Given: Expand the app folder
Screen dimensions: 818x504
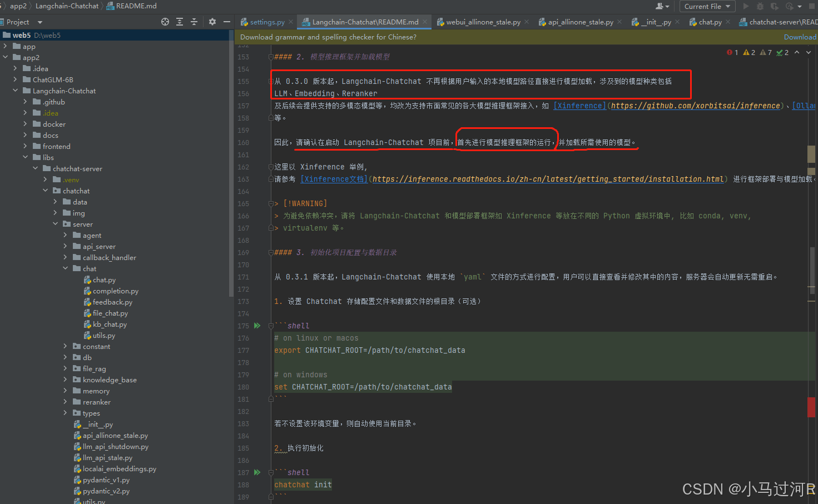Looking at the screenshot, I should pyautogui.click(x=6, y=46).
